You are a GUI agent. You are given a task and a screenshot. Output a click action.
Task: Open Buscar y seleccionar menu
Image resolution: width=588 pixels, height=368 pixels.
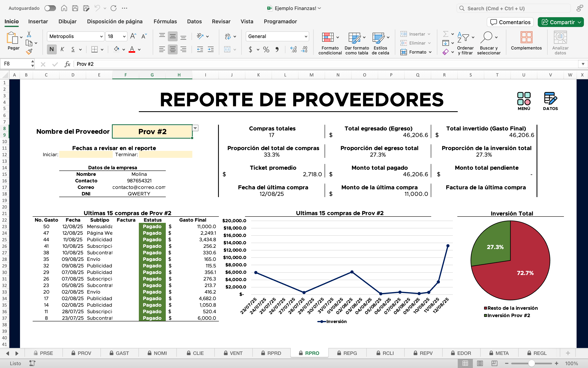[489, 43]
